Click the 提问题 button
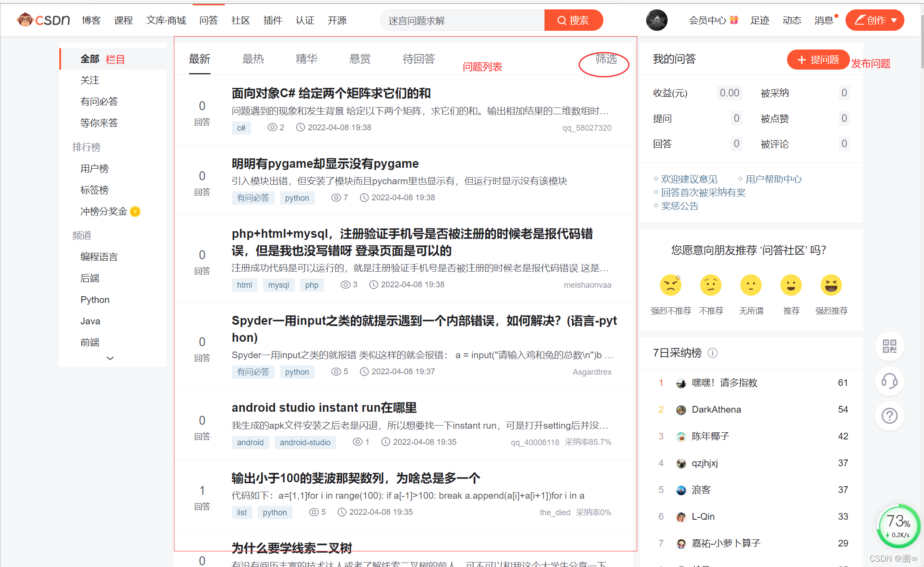Screen dimensions: 924x567 818,60
